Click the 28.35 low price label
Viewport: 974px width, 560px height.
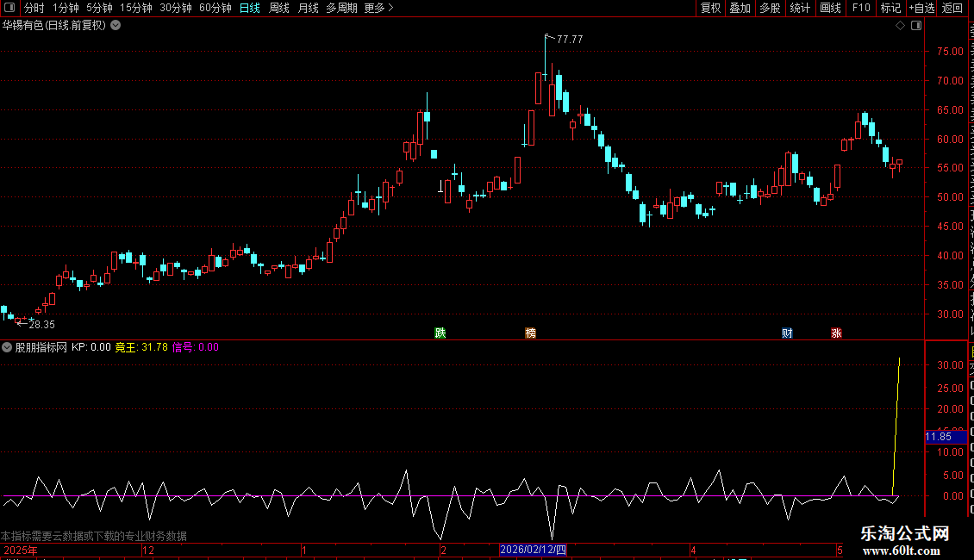tap(41, 325)
